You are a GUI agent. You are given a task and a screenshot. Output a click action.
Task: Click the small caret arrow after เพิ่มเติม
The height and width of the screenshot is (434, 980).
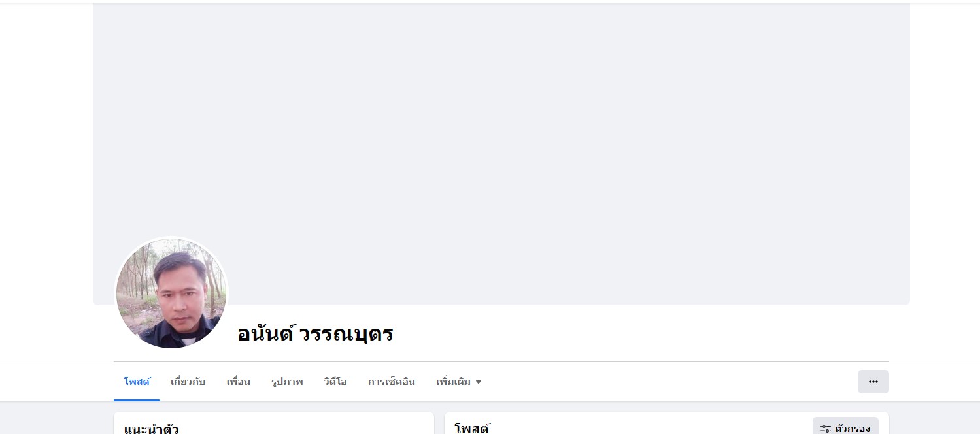coord(479,382)
